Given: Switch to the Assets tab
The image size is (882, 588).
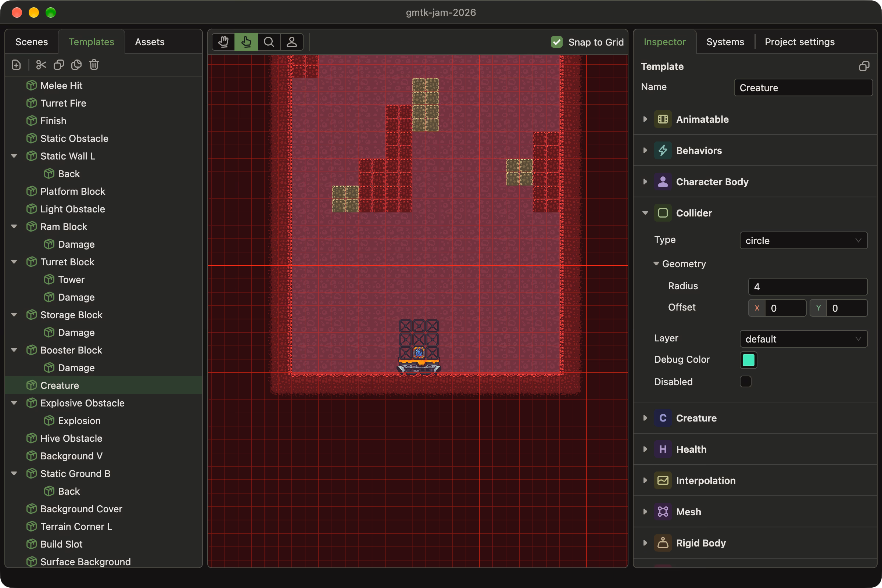Looking at the screenshot, I should coord(150,42).
